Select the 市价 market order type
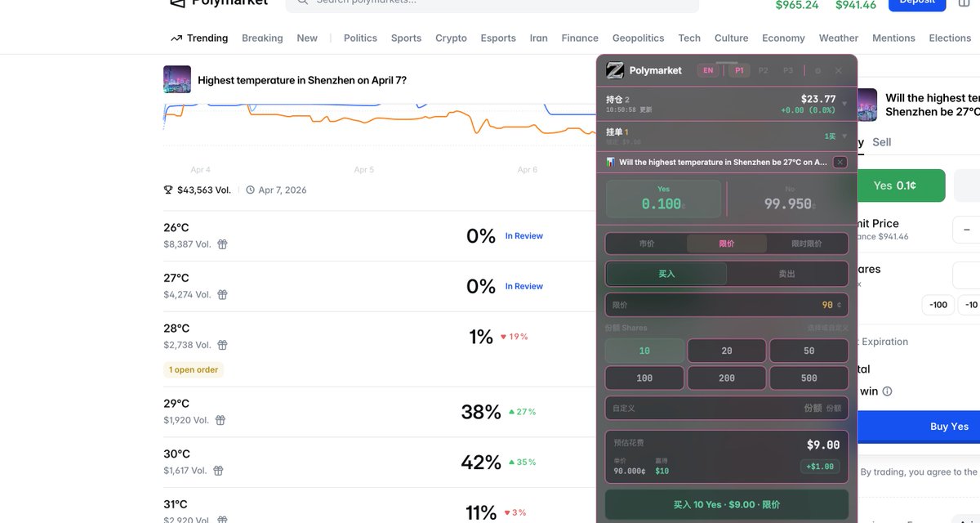Screen dimensions: 980x523 coord(646,244)
